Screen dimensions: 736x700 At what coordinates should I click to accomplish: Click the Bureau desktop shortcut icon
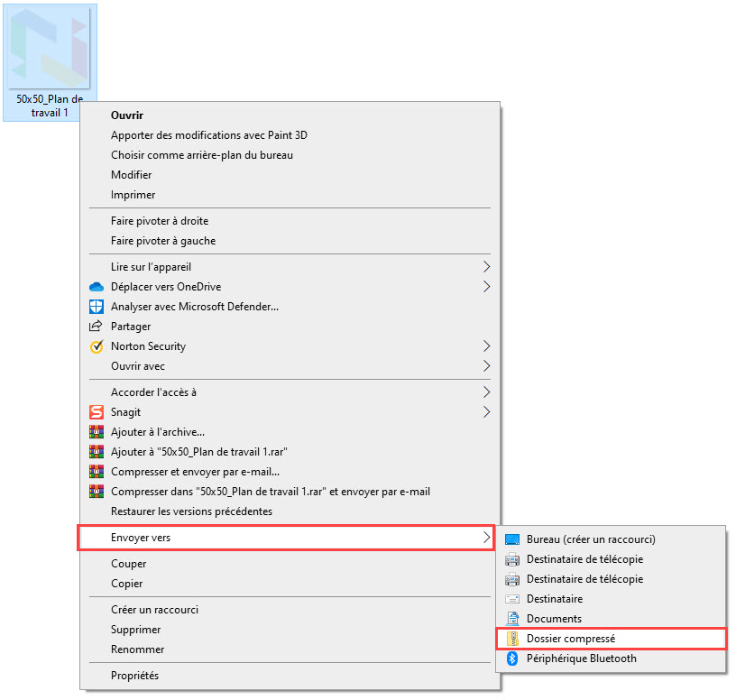point(512,539)
